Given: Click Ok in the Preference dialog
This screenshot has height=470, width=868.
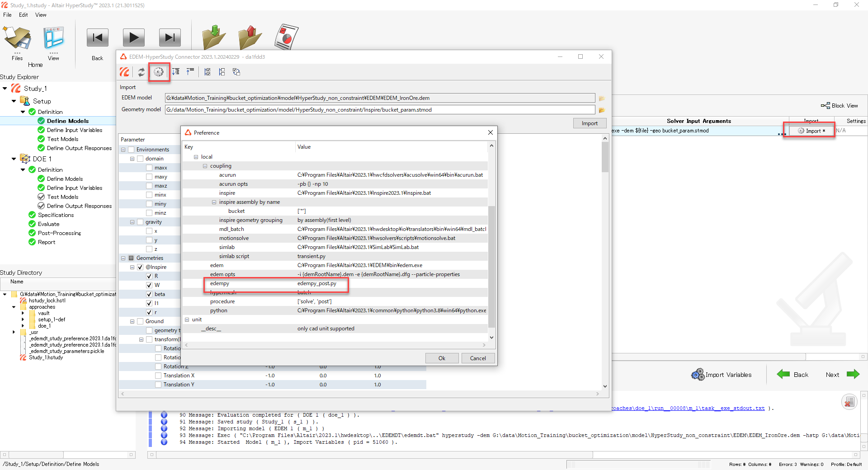Looking at the screenshot, I should pos(442,358).
